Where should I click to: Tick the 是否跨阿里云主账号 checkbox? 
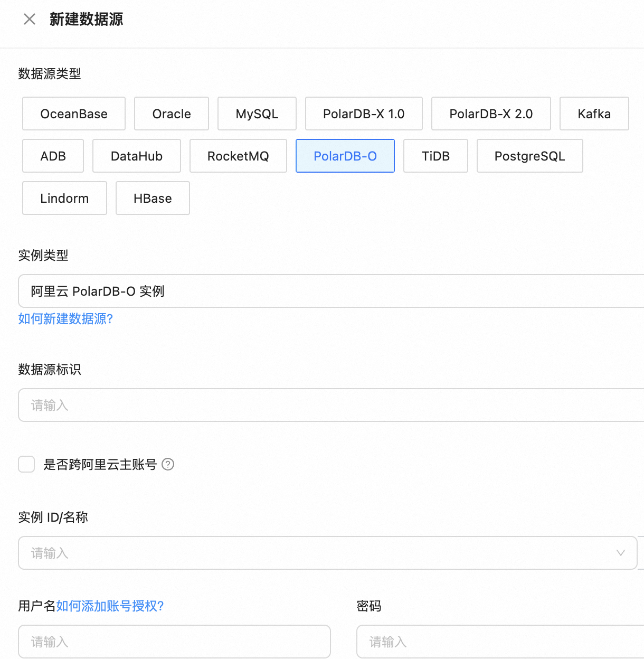(x=26, y=464)
